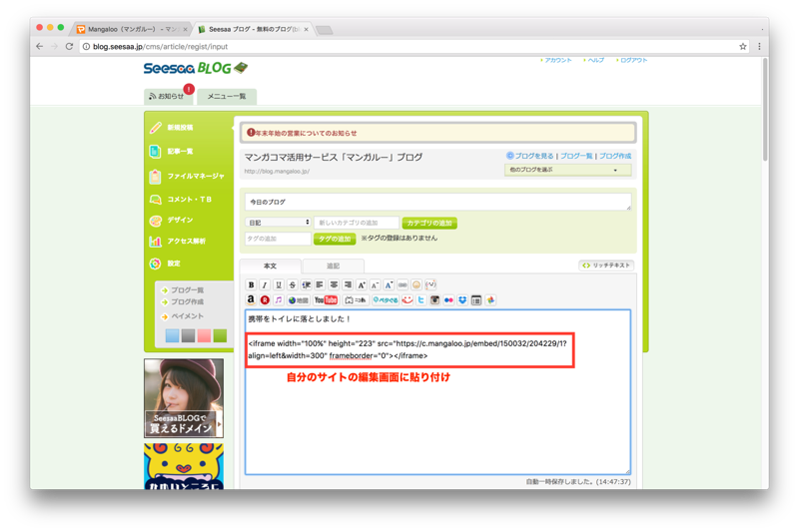Viewport: 799px width, 532px height.
Task: Choose the pink color theme swatch
Action: click(204, 335)
